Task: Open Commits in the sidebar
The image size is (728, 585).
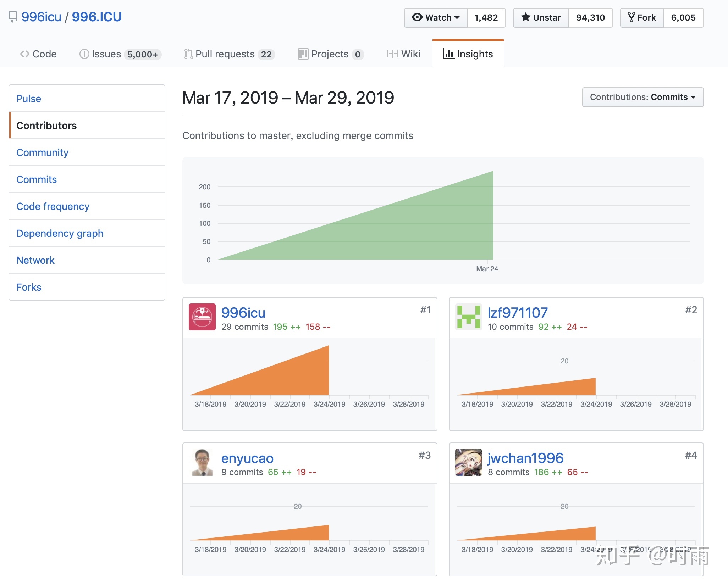Action: (x=87, y=179)
